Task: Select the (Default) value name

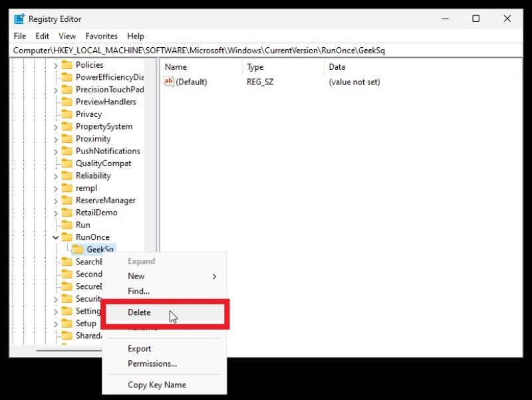Action: pyautogui.click(x=192, y=82)
